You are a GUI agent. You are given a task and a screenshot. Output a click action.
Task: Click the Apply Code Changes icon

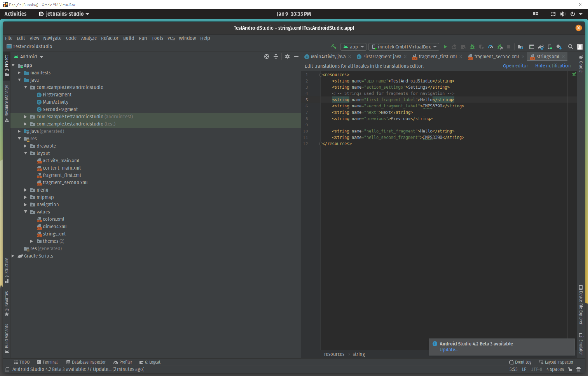pyautogui.click(x=463, y=47)
